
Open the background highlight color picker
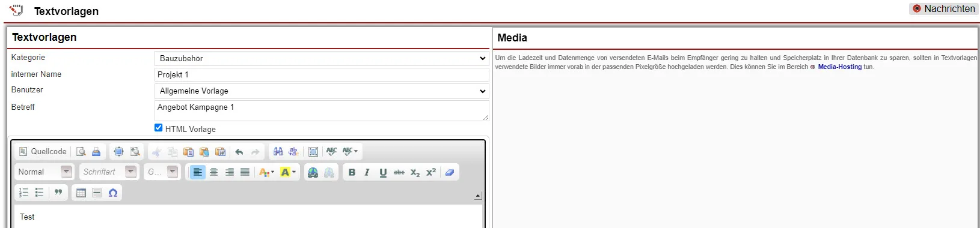click(x=289, y=172)
